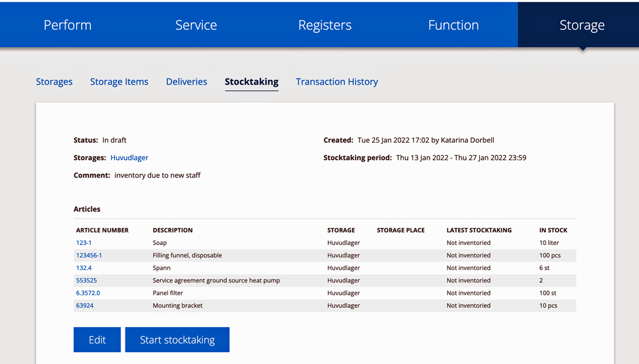Open article number 553525

coord(86,280)
